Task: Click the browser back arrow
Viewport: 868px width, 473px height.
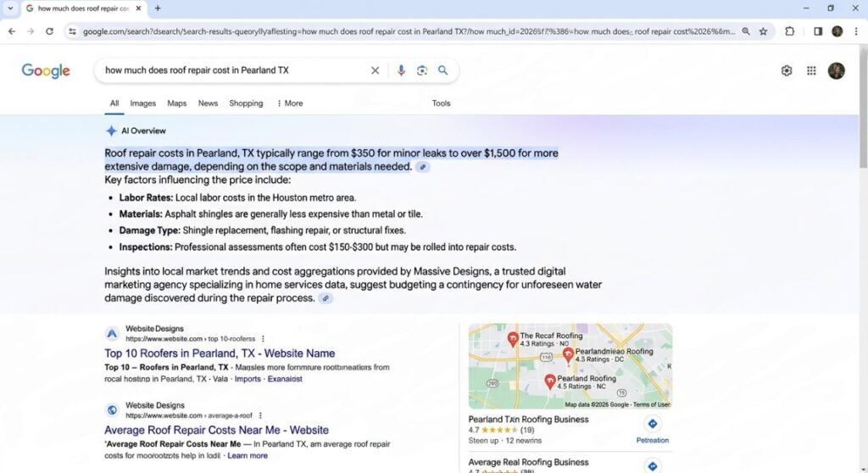Action: coord(12,31)
